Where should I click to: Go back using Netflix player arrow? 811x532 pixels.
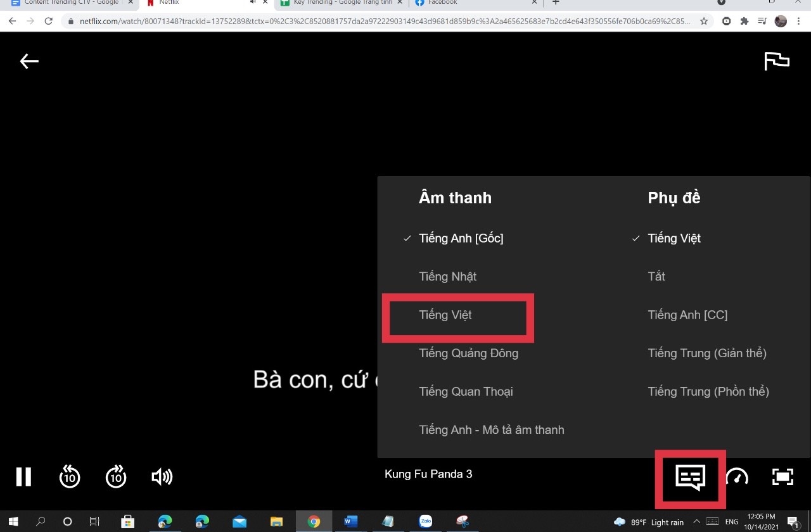coord(29,61)
